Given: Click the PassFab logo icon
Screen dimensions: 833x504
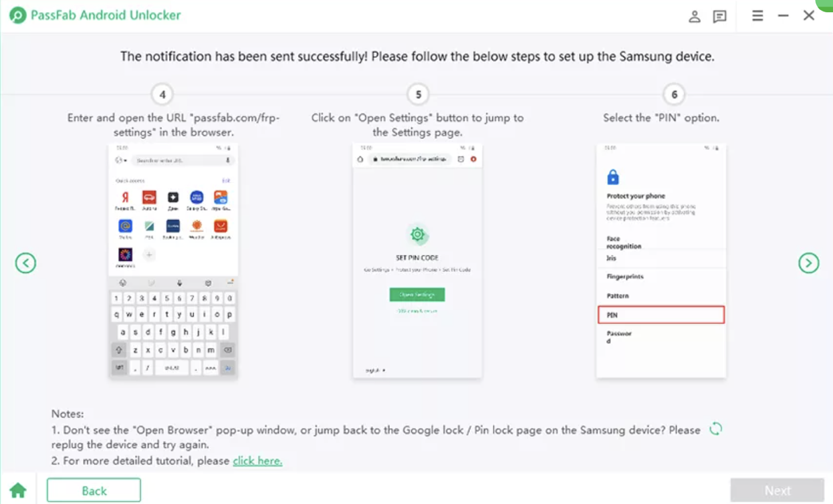Looking at the screenshot, I should [x=18, y=15].
